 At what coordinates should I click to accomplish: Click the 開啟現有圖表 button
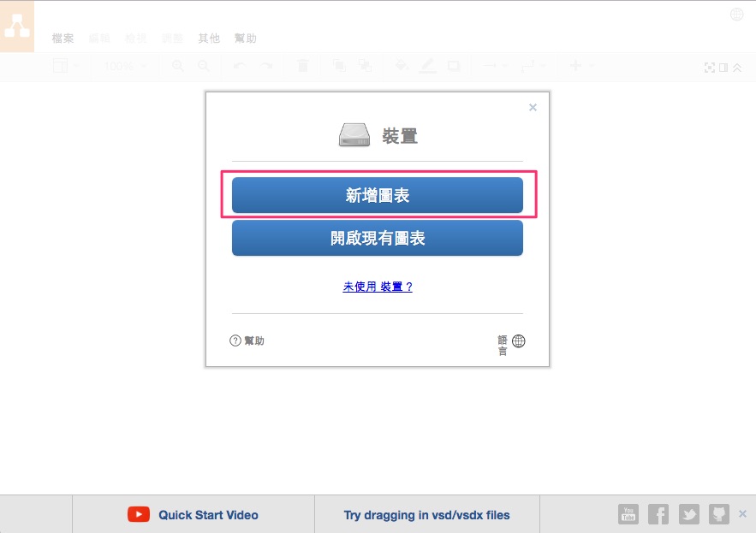click(378, 238)
